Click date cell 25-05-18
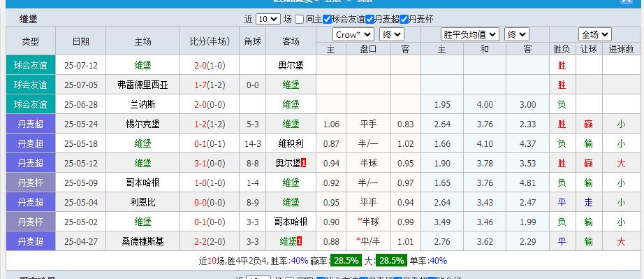Image resolution: width=644 pixels, height=279 pixels. click(x=81, y=144)
